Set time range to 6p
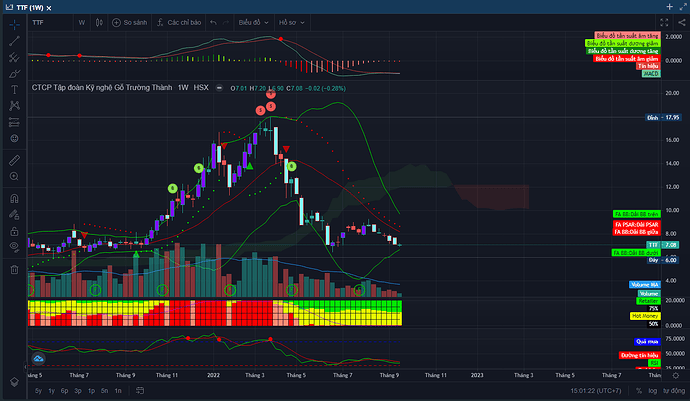This screenshot has width=690, height=401. click(65, 390)
